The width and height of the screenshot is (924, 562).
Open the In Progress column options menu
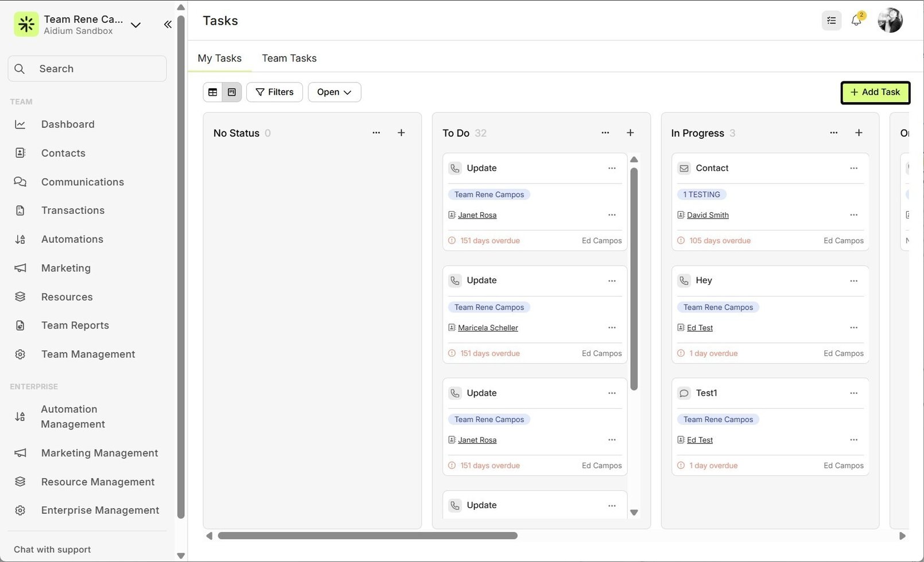pyautogui.click(x=834, y=132)
